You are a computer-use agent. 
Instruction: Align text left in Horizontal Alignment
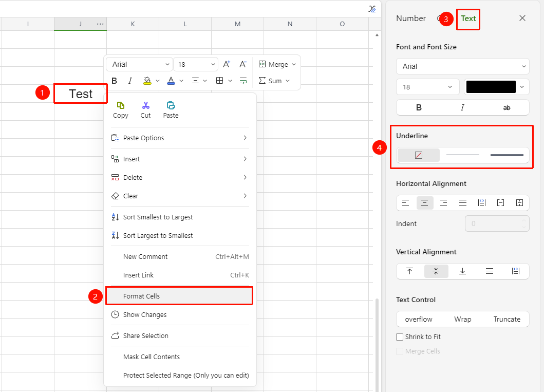pos(406,203)
